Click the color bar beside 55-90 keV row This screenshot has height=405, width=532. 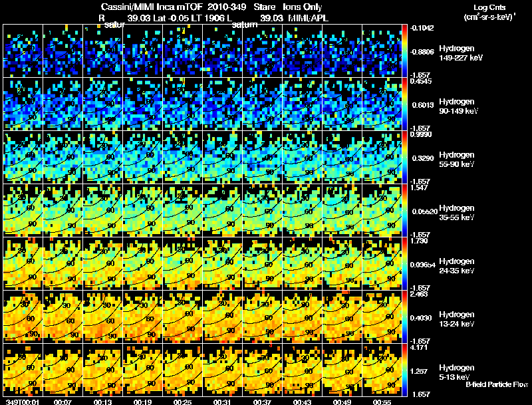404,157
